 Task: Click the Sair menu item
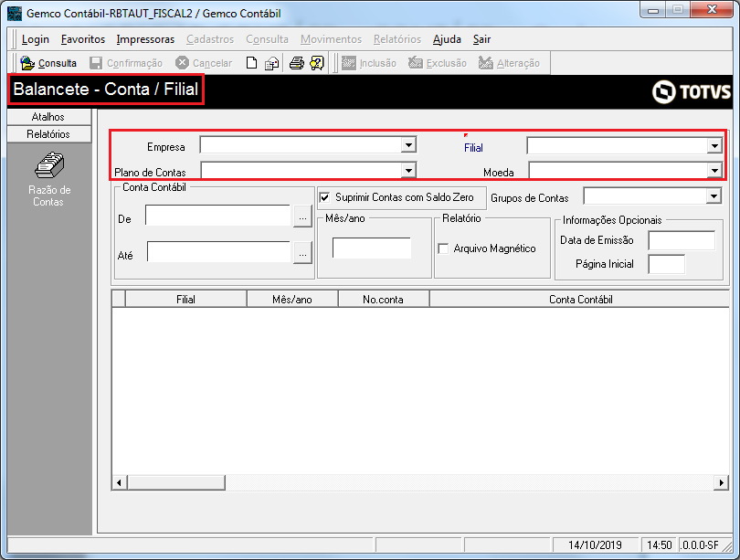(x=481, y=39)
